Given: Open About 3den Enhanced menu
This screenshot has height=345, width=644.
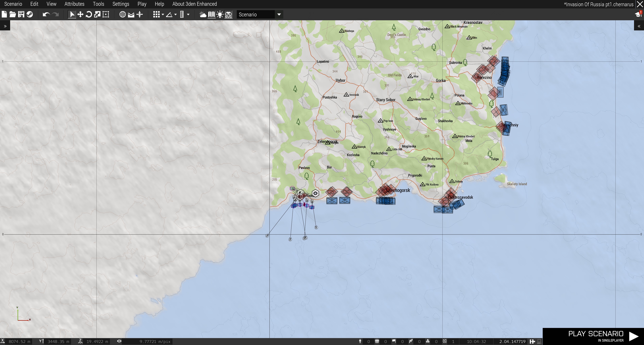Looking at the screenshot, I should point(194,4).
